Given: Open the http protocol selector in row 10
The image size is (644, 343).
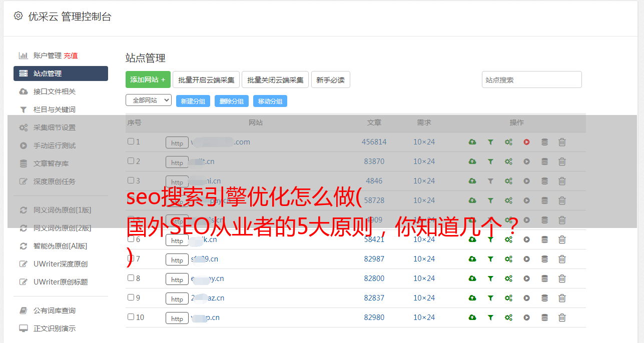Looking at the screenshot, I should tap(177, 318).
